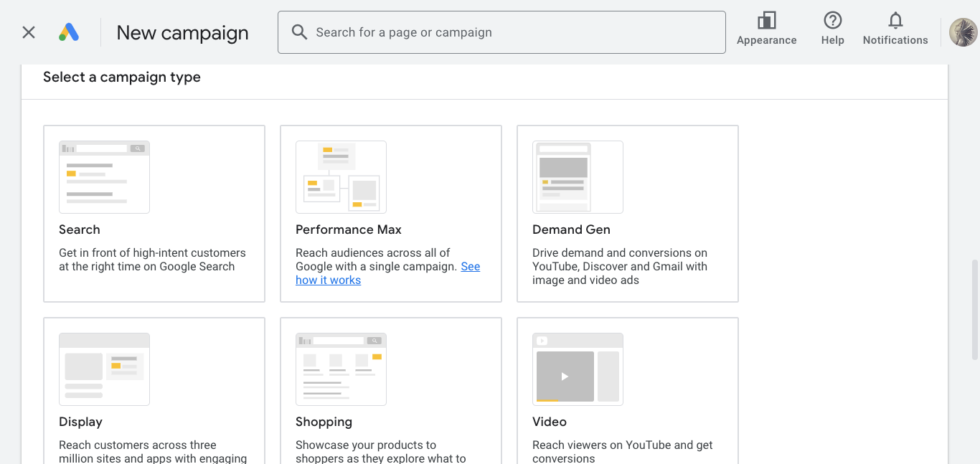Image resolution: width=980 pixels, height=464 pixels.
Task: Select the Search campaign type title
Action: [80, 229]
